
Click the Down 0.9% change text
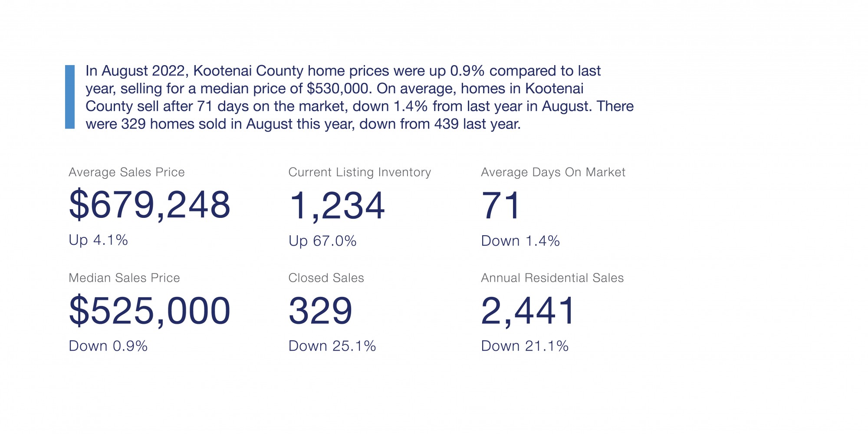(108, 346)
